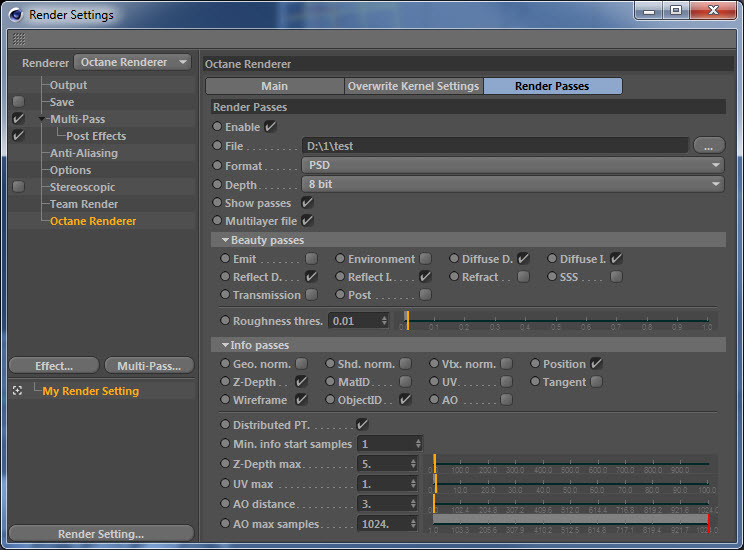The width and height of the screenshot is (744, 550).
Task: Uncheck Post Effects in the sidebar
Action: [x=18, y=136]
